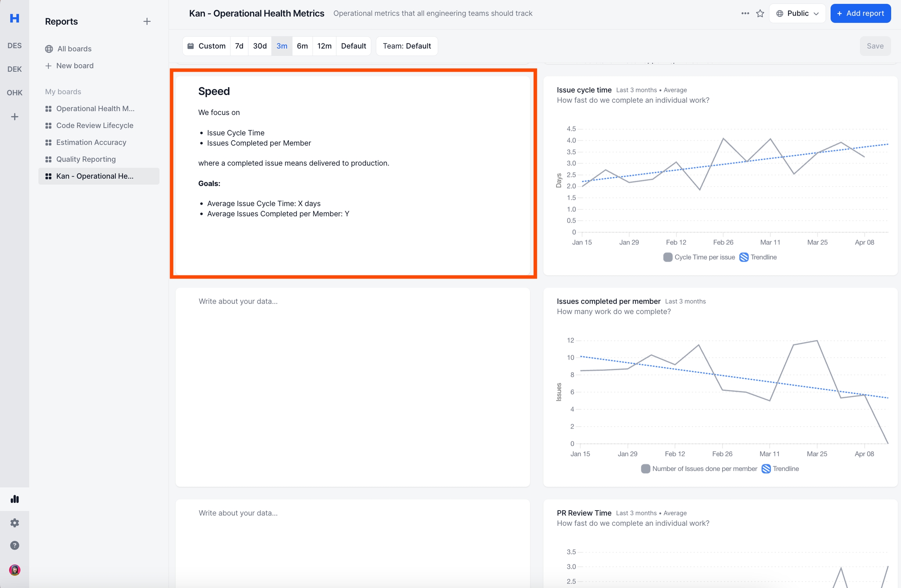Click the Speed heading in text card
Image resolution: width=901 pixels, height=588 pixels.
pyautogui.click(x=214, y=91)
